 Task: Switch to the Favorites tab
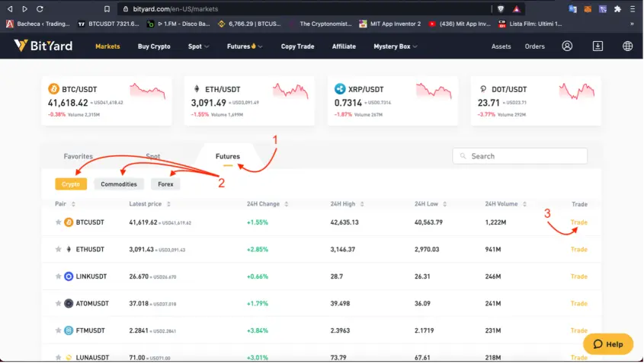[78, 156]
